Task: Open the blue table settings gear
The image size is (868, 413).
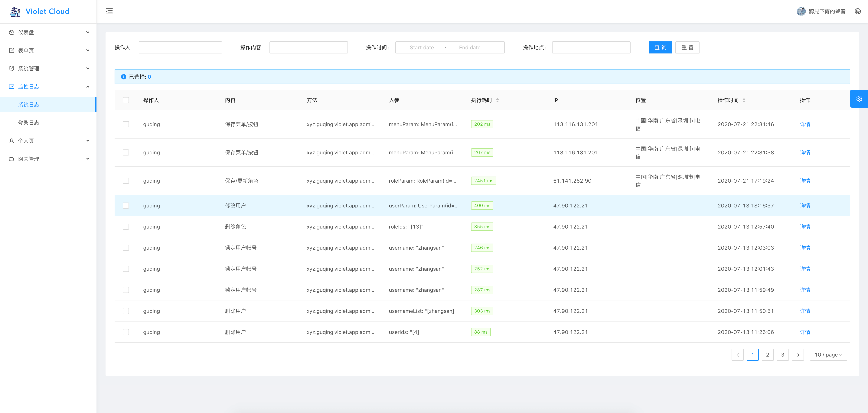Action: click(x=859, y=99)
